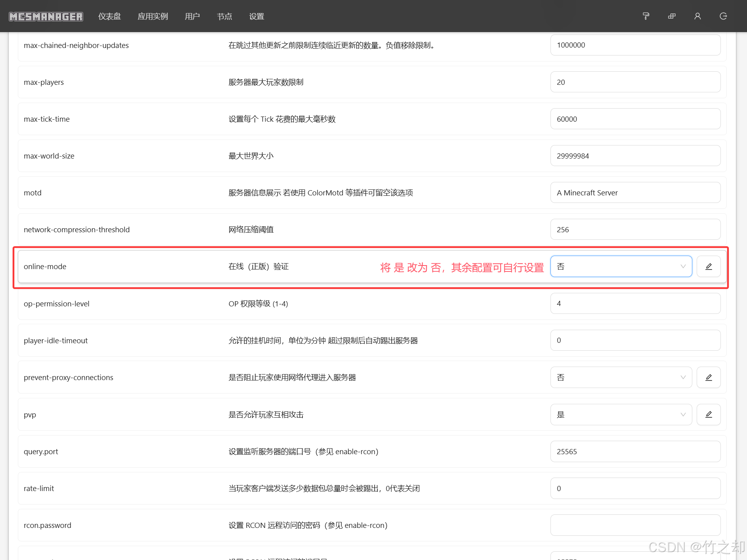Click the motd text field
The width and height of the screenshot is (747, 560).
[x=635, y=193]
